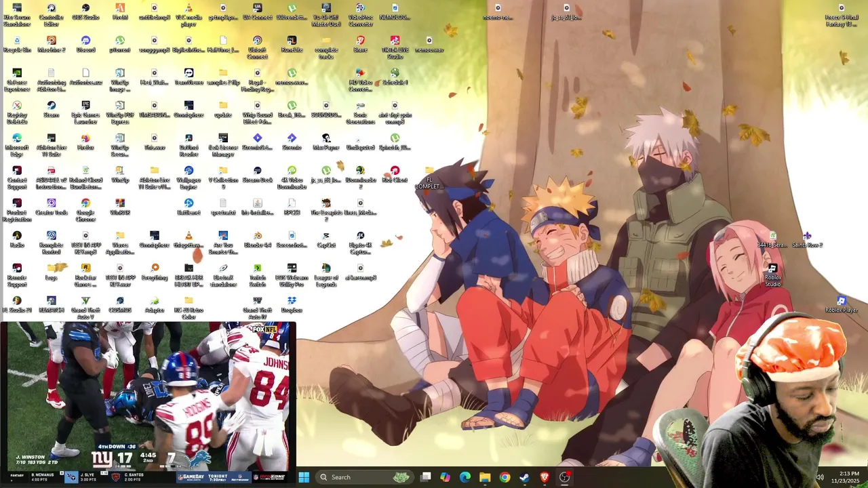868x488 pixels.
Task: Open the V Collection 9 folder
Action: [x=223, y=178]
